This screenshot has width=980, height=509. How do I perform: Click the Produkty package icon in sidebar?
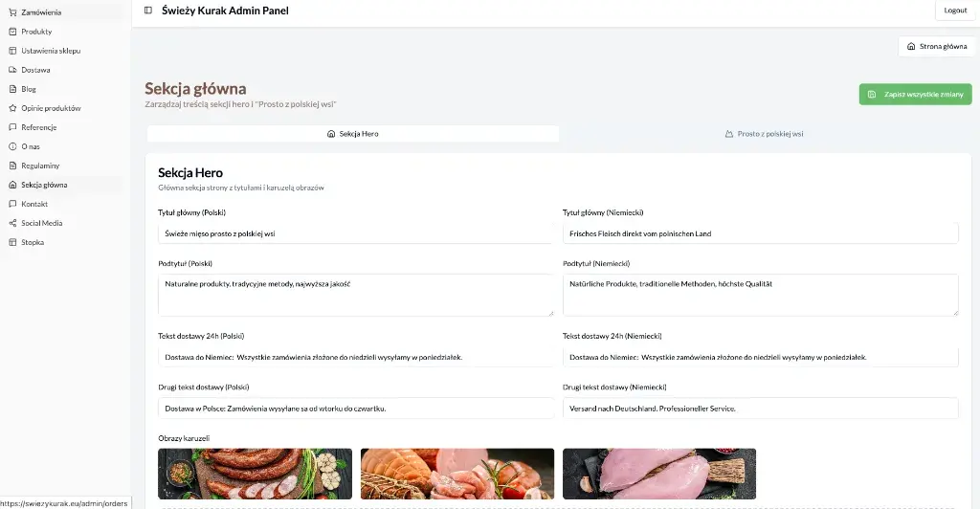12,32
